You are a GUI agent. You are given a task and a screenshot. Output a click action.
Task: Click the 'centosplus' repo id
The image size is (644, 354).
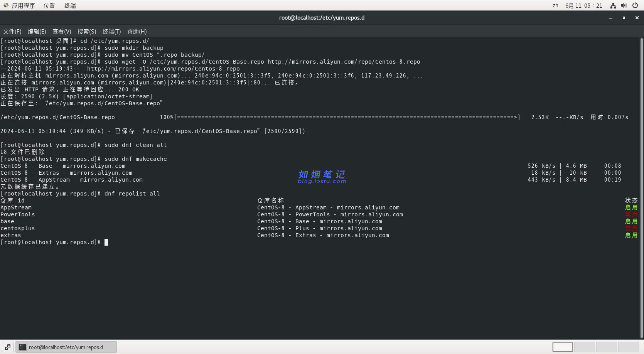[18, 228]
